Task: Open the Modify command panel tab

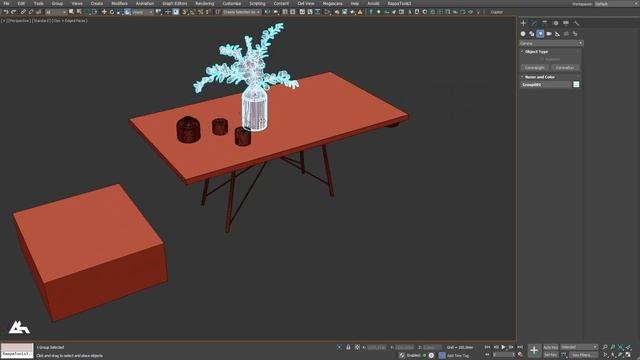Action: tap(534, 23)
